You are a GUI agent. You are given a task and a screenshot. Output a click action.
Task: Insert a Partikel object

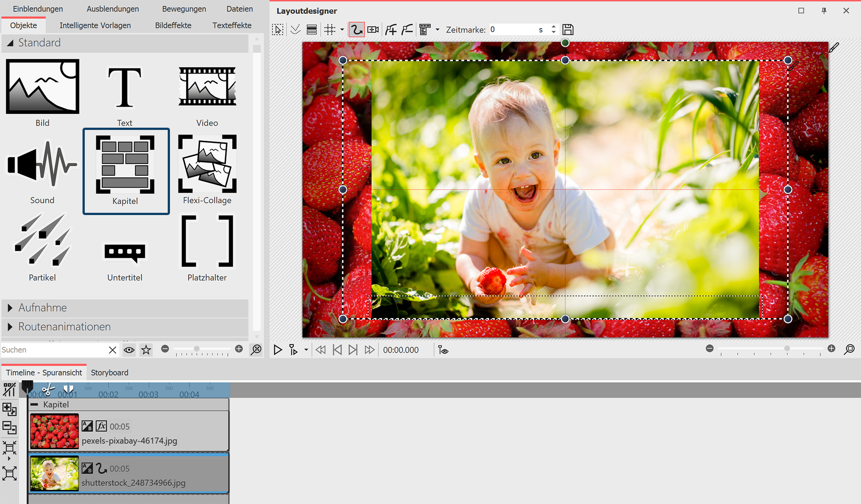[x=42, y=244]
